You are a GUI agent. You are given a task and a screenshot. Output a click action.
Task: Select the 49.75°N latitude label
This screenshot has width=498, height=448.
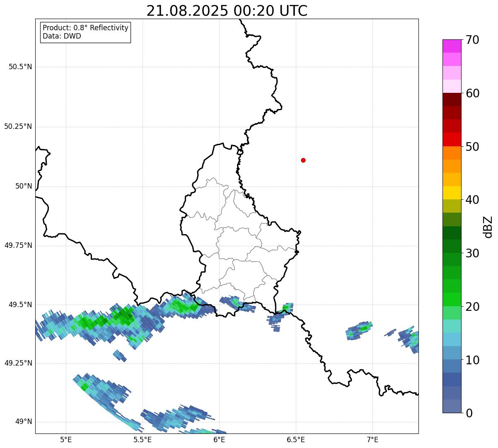[18, 245]
